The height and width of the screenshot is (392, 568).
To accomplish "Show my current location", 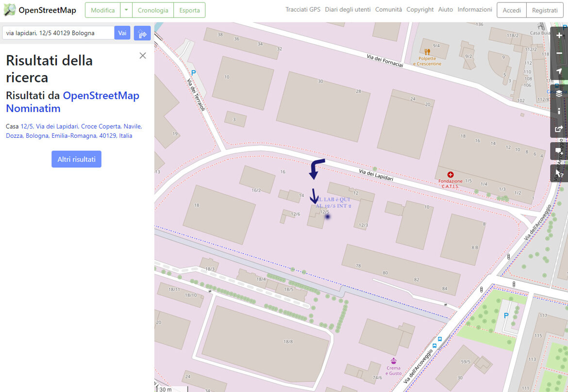I will 559,72.
